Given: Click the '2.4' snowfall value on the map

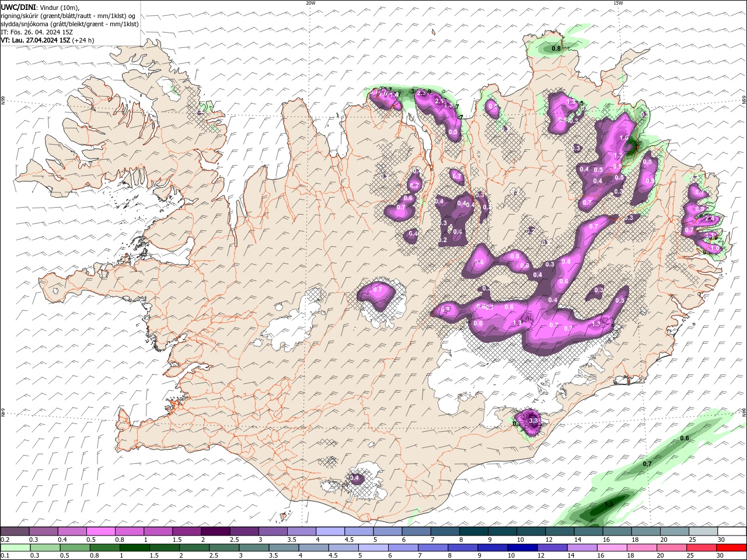Looking at the screenshot, I should coord(710,219).
